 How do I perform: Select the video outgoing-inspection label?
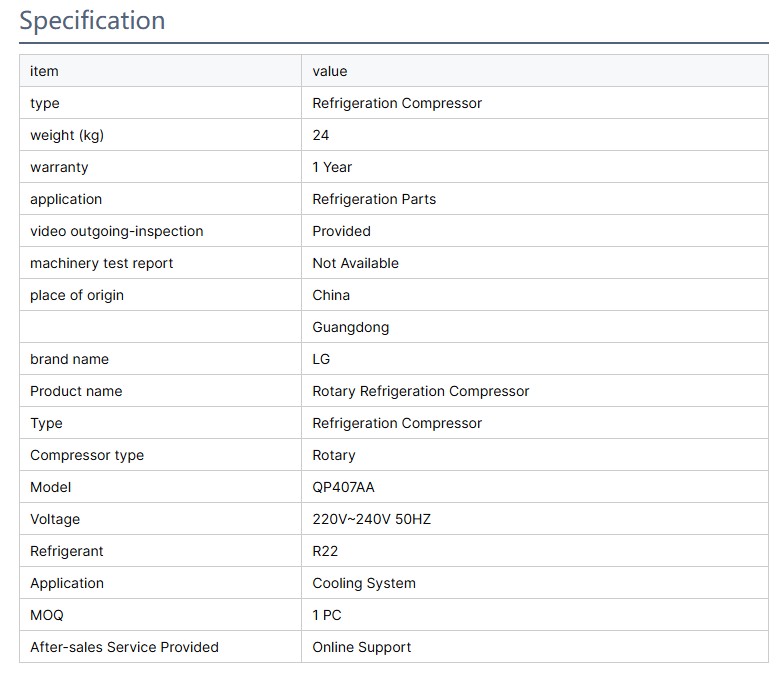tap(116, 231)
